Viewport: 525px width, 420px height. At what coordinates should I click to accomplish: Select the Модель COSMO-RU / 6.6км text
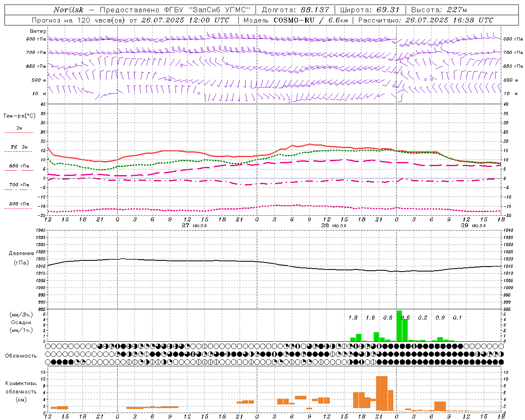pyautogui.click(x=295, y=20)
